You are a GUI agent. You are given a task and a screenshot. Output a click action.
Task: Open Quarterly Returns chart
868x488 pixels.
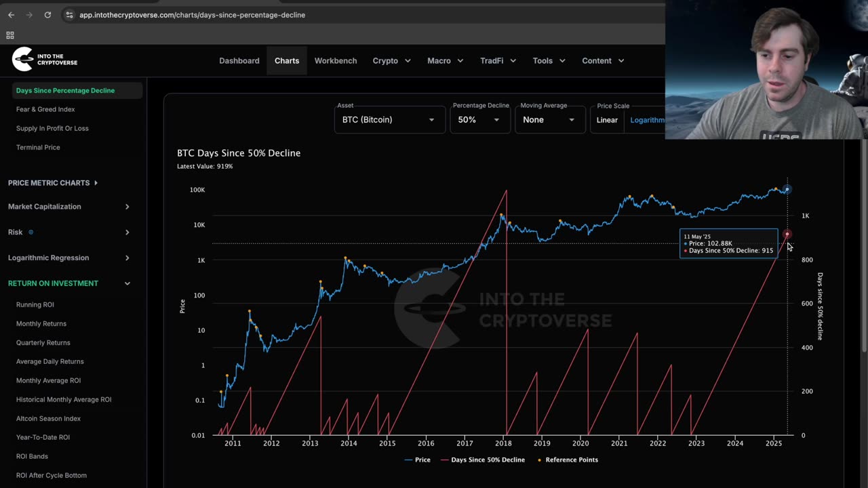coord(43,343)
